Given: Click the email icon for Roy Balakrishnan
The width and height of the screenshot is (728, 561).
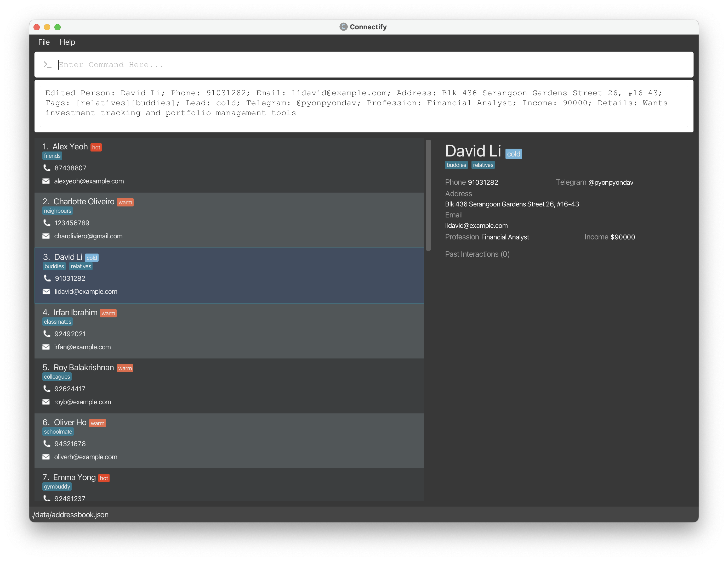Looking at the screenshot, I should [x=47, y=401].
